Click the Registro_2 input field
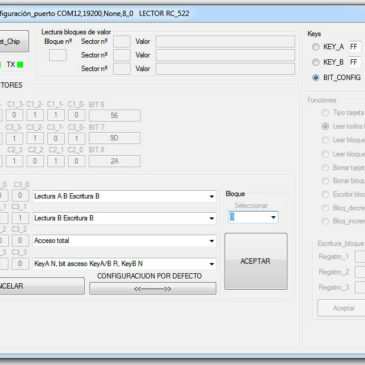365x365 pixels. tap(360, 272)
